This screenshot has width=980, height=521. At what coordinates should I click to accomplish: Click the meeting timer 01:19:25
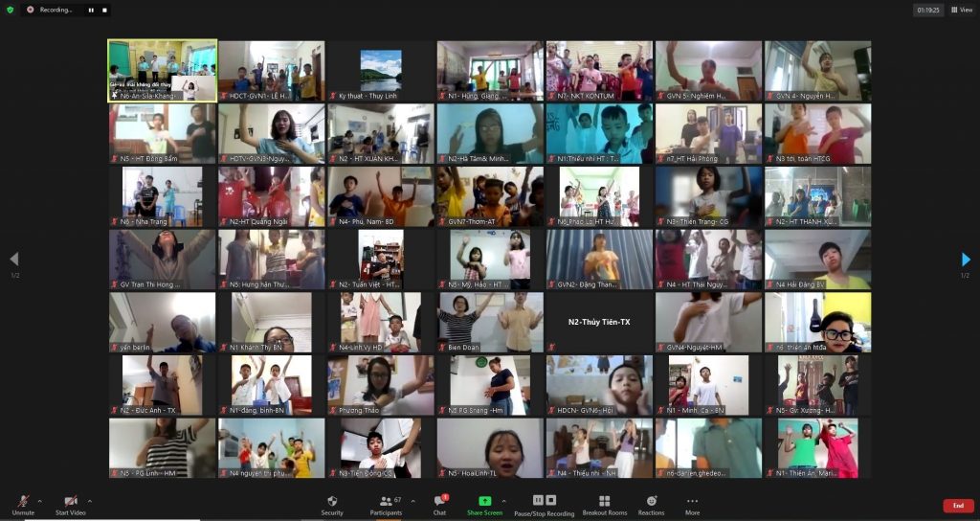coord(928,10)
